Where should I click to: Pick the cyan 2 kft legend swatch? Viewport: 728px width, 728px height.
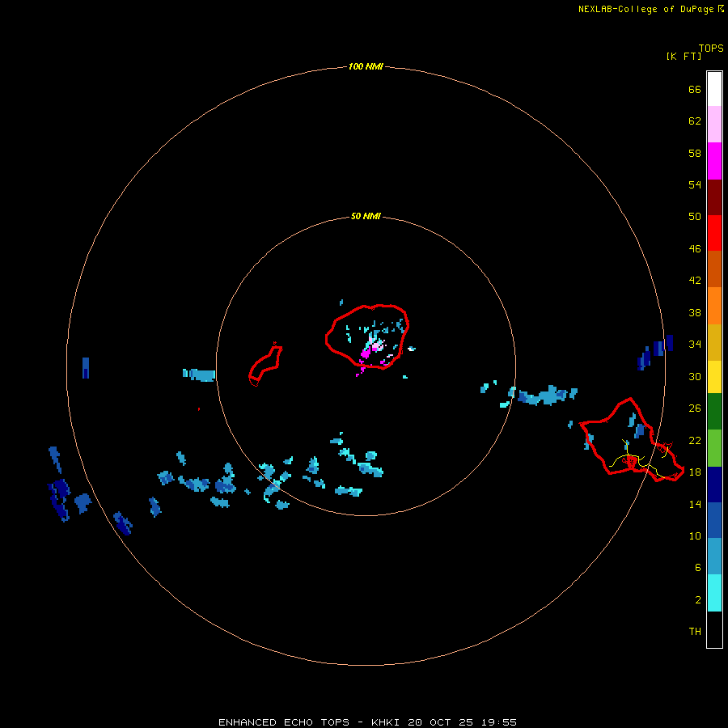click(x=714, y=593)
